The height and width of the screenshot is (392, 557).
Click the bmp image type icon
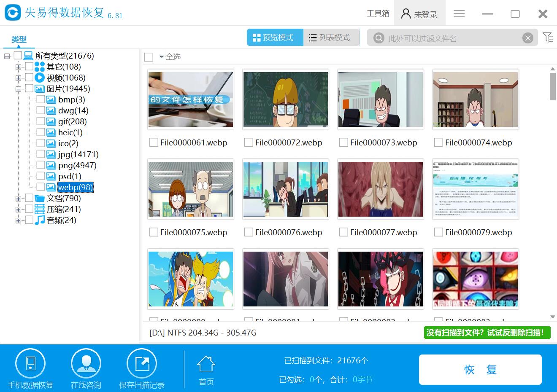click(x=51, y=99)
